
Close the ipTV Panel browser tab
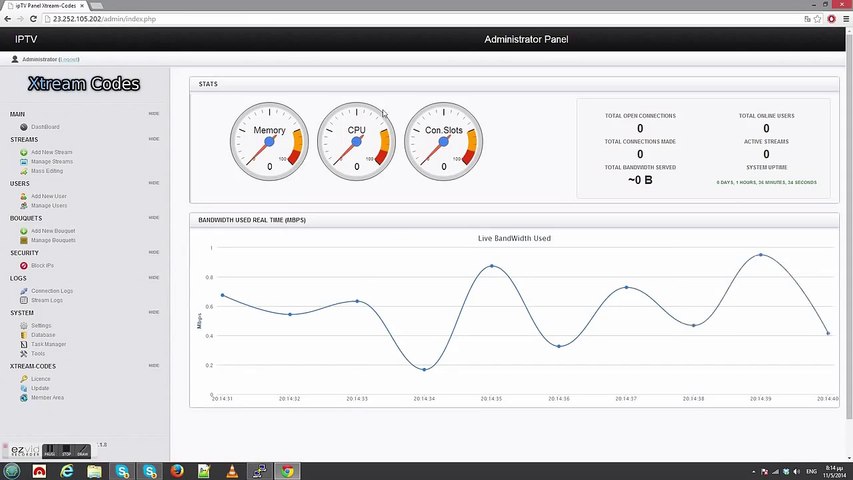[x=82, y=5]
